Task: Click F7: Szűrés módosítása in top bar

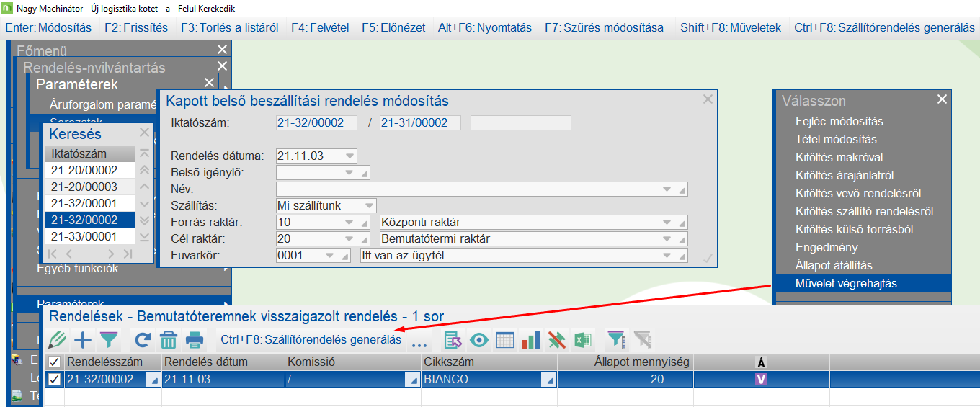Action: coord(604,27)
